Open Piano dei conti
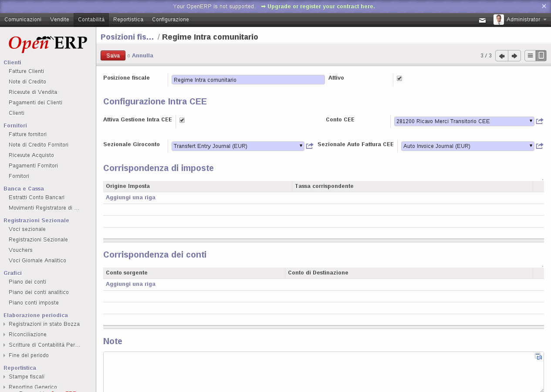Image resolution: width=551 pixels, height=392 pixels. coord(27,282)
